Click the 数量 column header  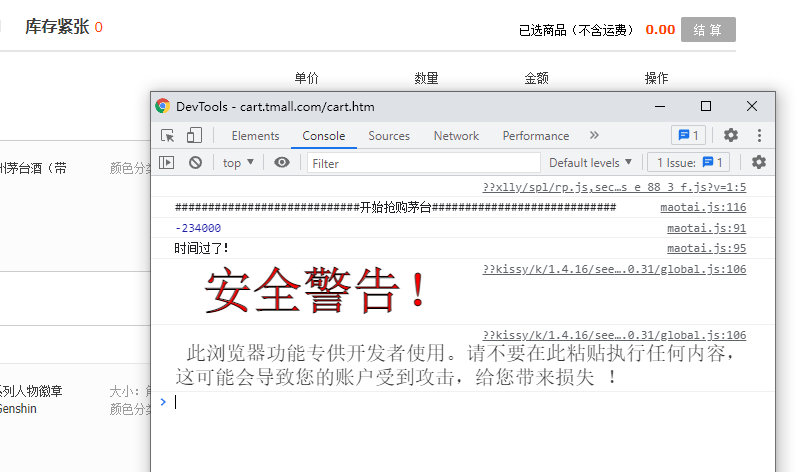426,78
